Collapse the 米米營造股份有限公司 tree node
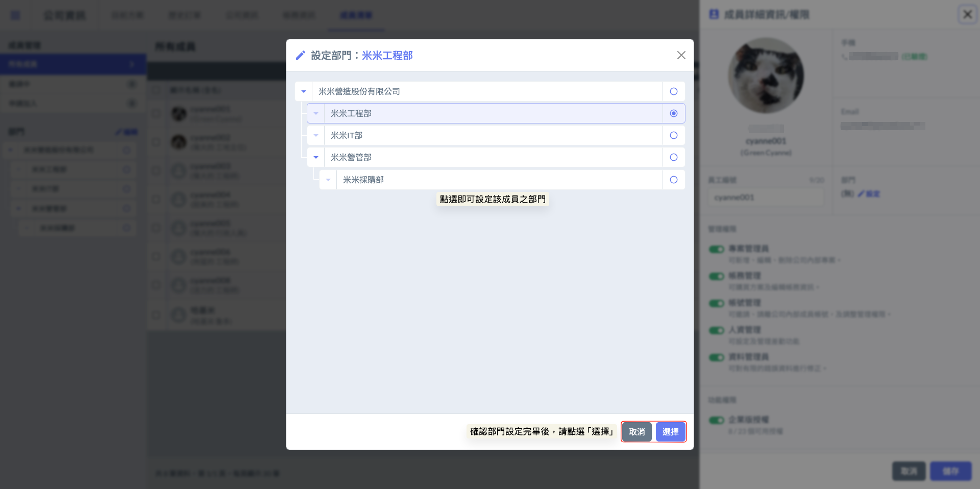This screenshot has height=489, width=980. coord(304,91)
